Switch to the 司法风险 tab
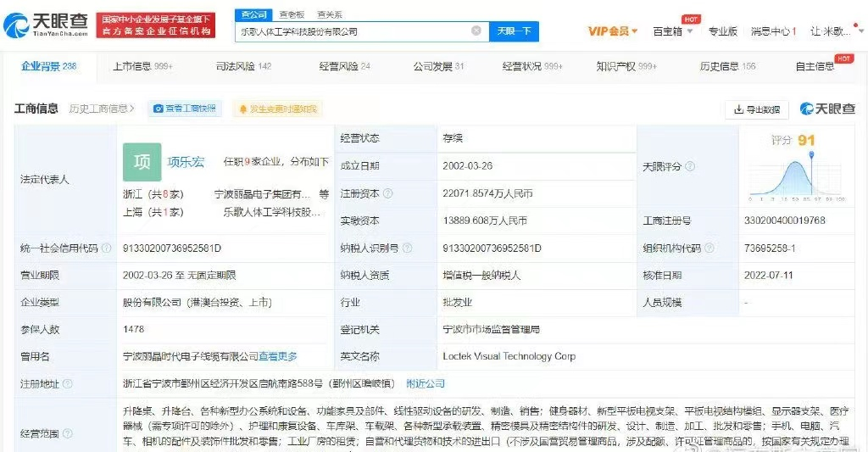The image size is (868, 452). pyautogui.click(x=243, y=66)
